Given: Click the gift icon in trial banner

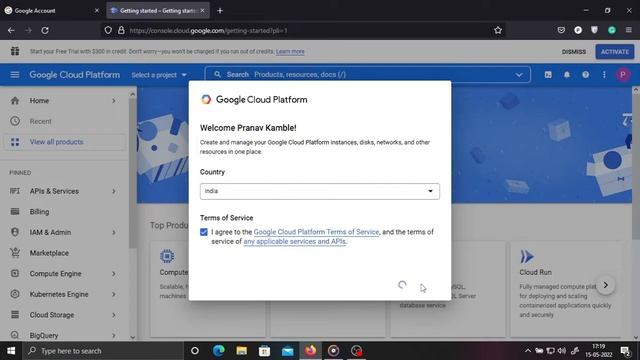Looking at the screenshot, I should tap(15, 51).
